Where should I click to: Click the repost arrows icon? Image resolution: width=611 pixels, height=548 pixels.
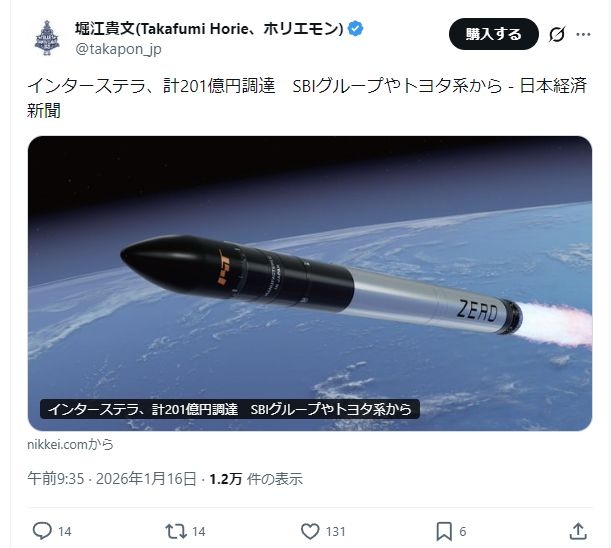point(176,531)
